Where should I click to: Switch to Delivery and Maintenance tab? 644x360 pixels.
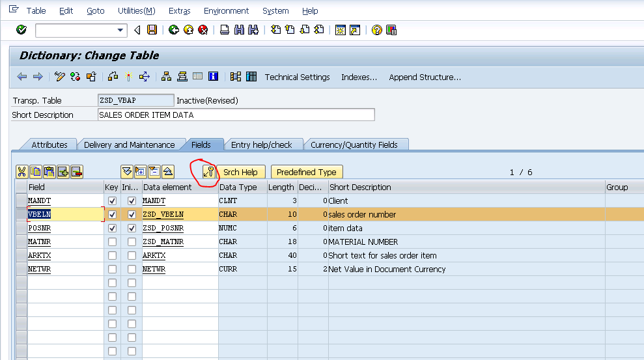click(129, 145)
